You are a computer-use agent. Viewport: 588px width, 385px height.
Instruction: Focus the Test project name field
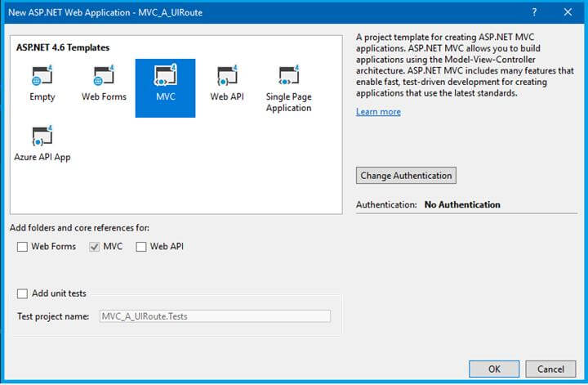[215, 316]
